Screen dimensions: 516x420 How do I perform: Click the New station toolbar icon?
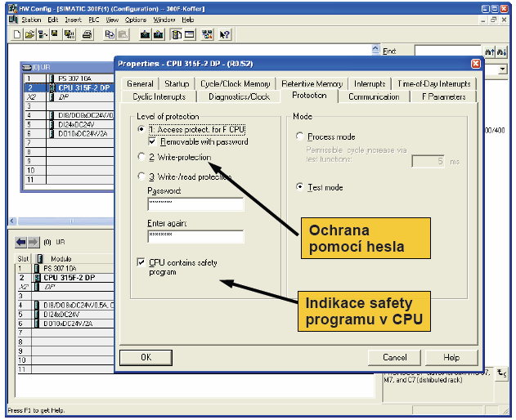click(x=17, y=34)
